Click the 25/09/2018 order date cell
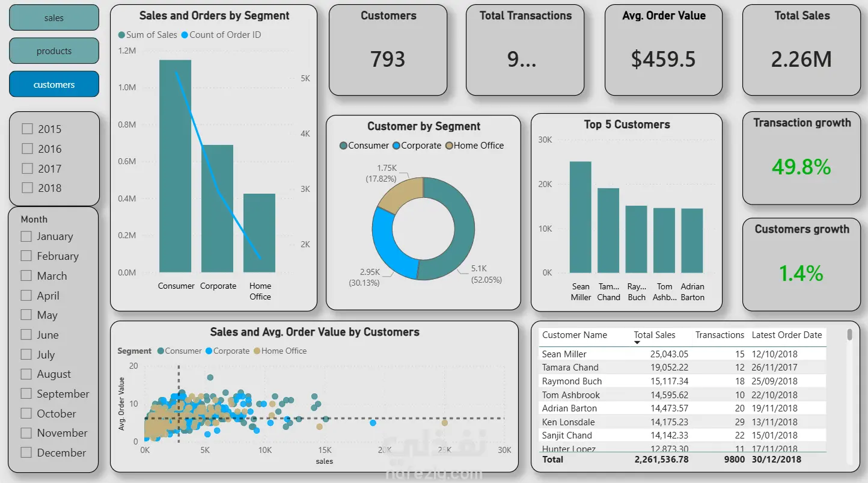The width and height of the screenshot is (868, 483). (x=775, y=381)
